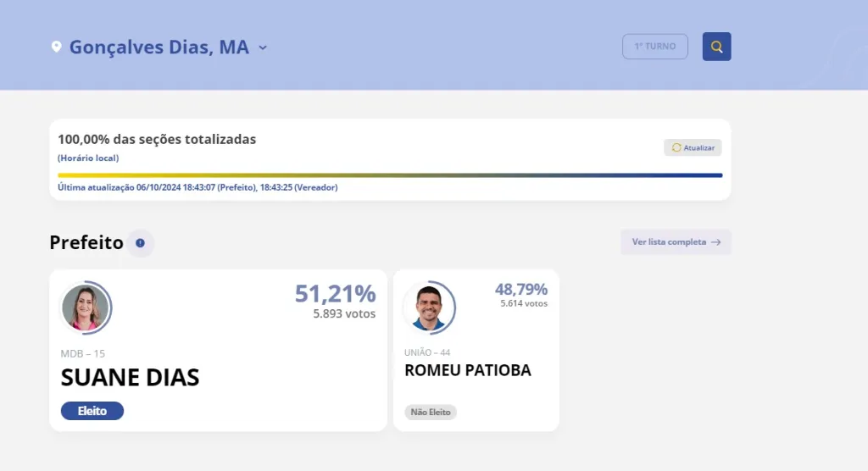The image size is (868, 471).
Task: Open the Gonçalves Dias, MA city selector
Action: (159, 47)
